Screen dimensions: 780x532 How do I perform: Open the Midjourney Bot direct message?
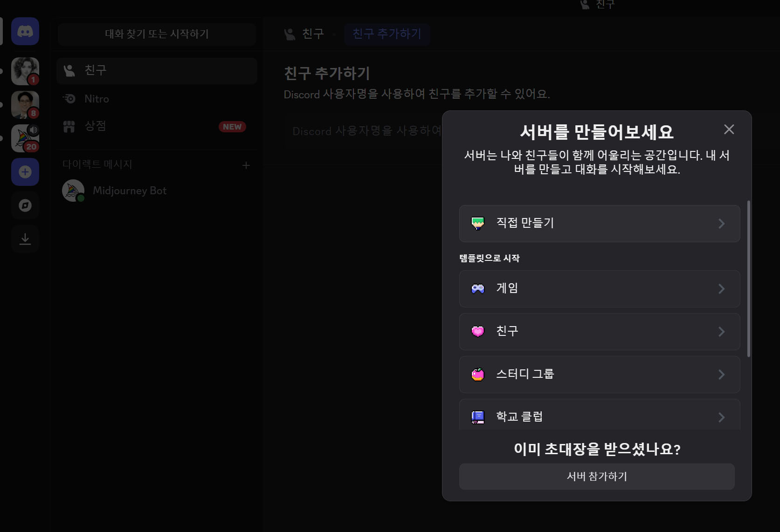coord(157,191)
